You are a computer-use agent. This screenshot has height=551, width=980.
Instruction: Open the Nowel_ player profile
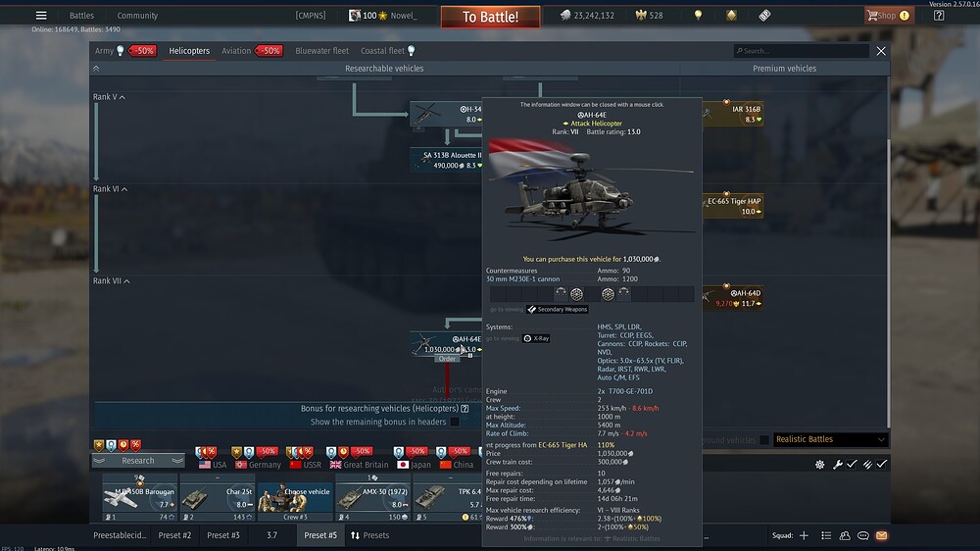click(x=403, y=16)
